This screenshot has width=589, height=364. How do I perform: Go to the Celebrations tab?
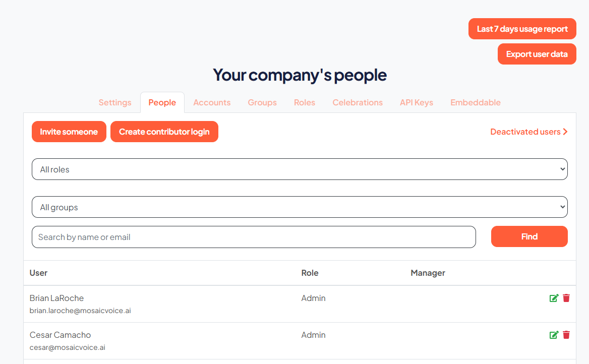(x=358, y=102)
